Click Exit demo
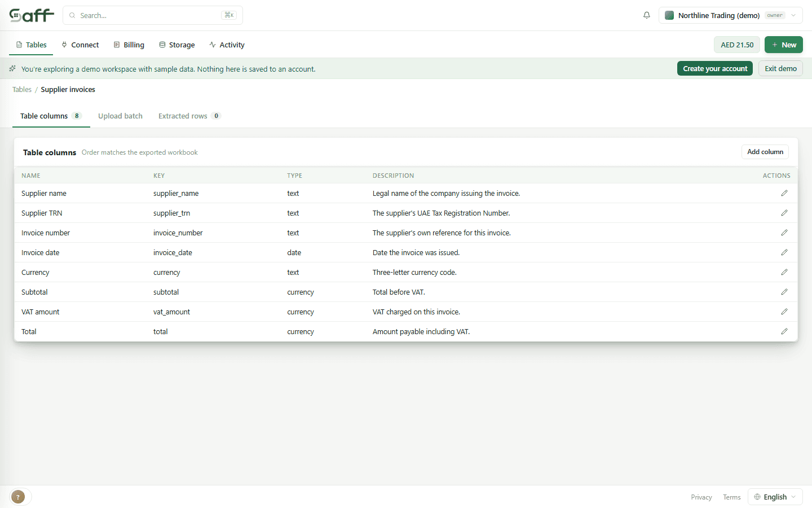This screenshot has width=812, height=508. [x=780, y=68]
